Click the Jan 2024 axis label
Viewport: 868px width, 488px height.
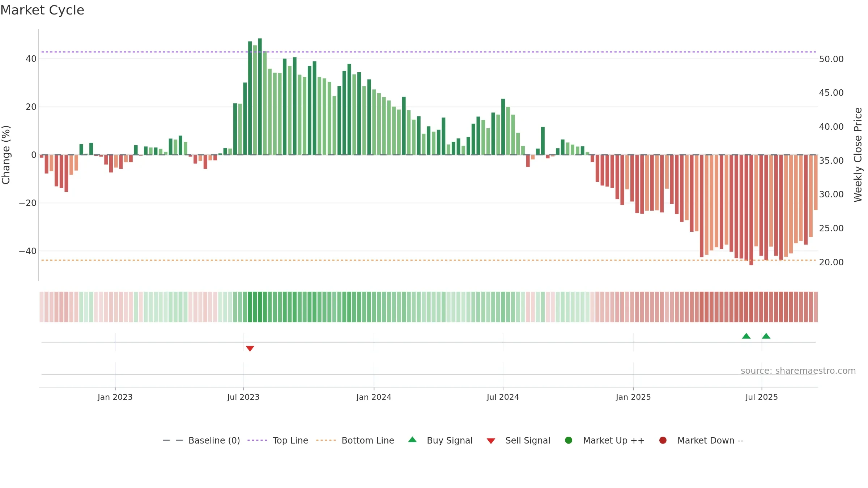[374, 397]
